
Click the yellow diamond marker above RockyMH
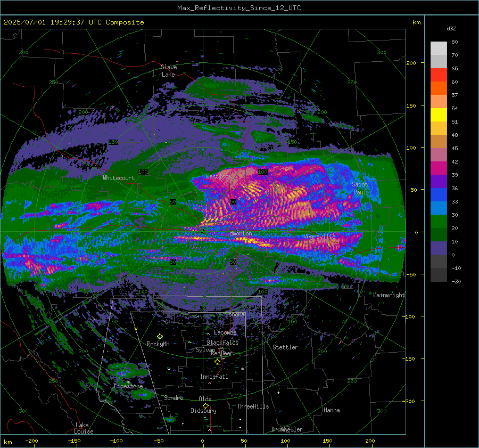click(160, 336)
